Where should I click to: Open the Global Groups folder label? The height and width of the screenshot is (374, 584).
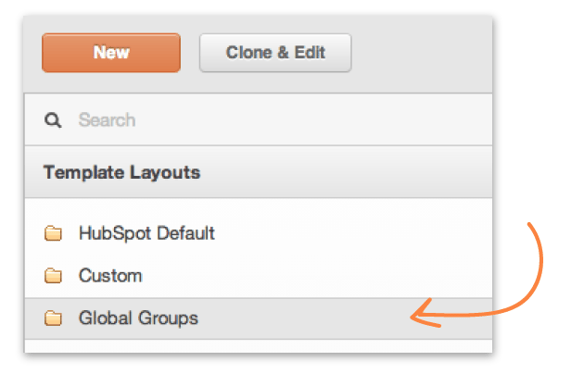click(139, 318)
